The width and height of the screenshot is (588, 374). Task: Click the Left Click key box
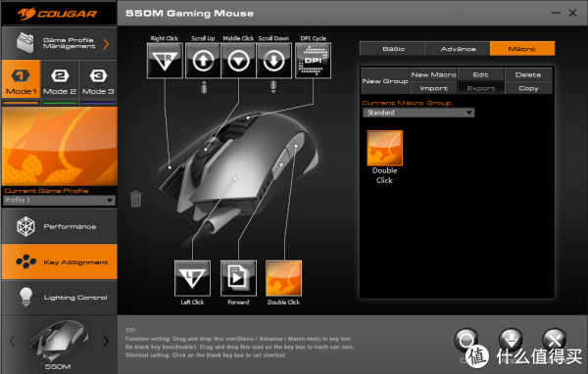pyautogui.click(x=192, y=278)
